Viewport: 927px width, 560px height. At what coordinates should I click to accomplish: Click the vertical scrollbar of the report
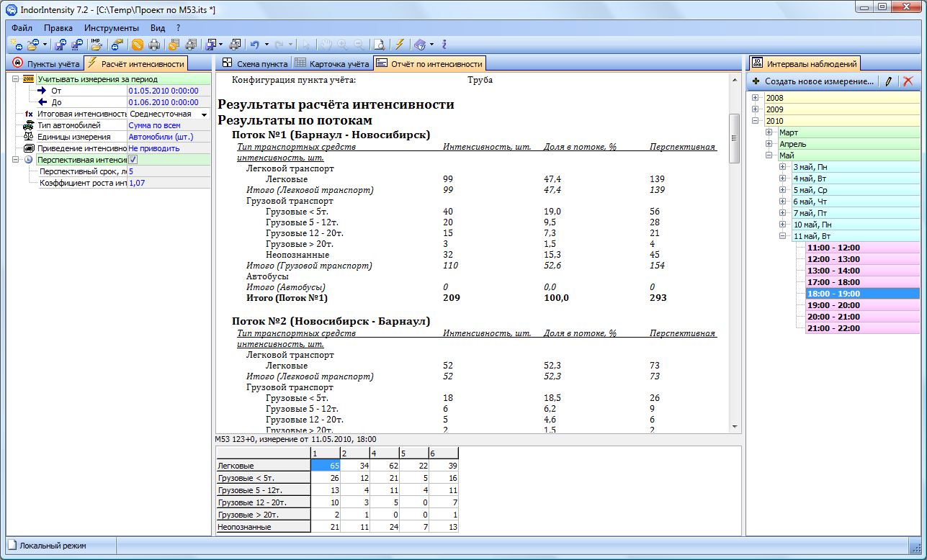735,252
